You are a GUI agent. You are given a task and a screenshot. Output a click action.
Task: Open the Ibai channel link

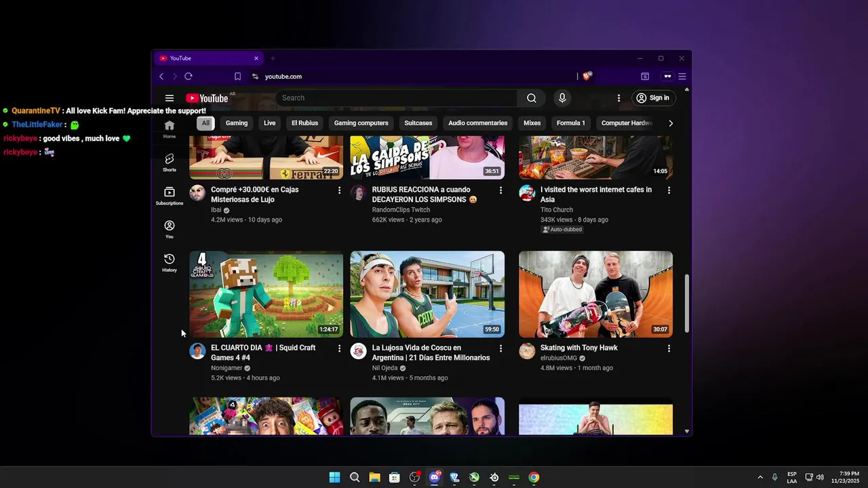(x=216, y=210)
